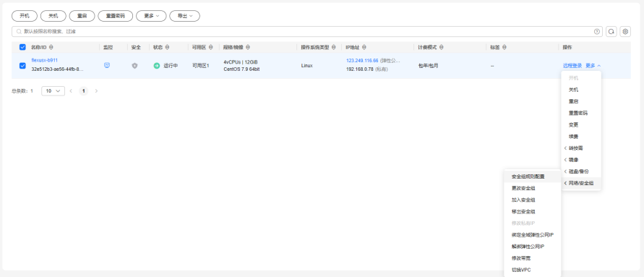Click the private IP 192.168.0.78 text
644x277 pixels.
(360, 69)
